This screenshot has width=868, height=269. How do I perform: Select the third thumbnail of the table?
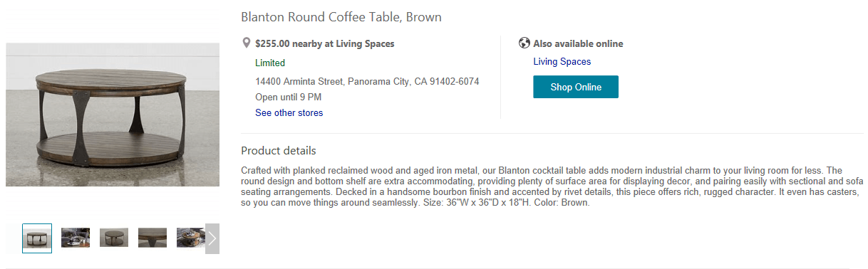(x=114, y=238)
